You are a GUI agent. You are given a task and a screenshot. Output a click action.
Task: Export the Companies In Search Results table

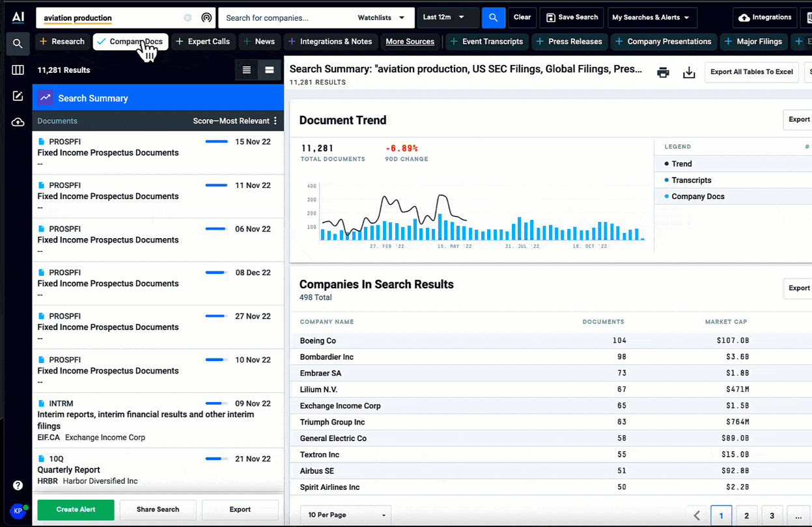798,288
